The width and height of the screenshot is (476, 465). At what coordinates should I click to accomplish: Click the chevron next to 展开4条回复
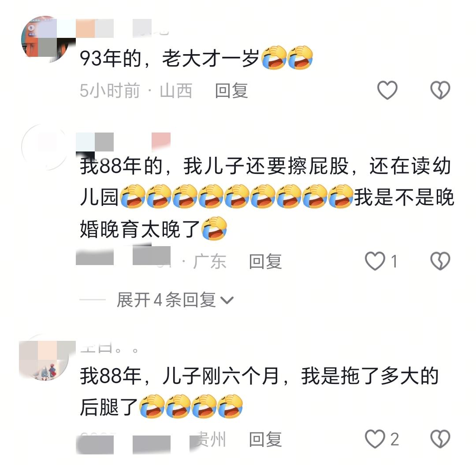227,300
